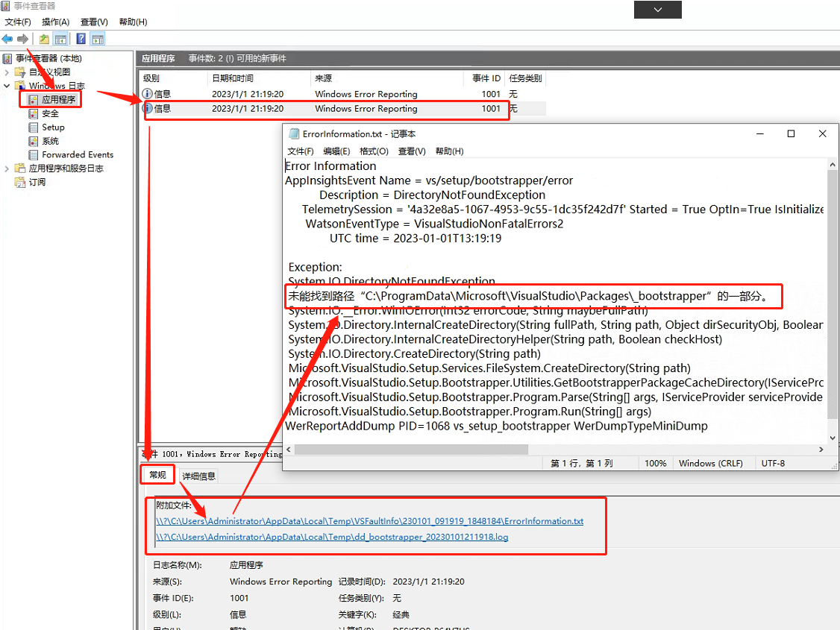
Task: Switch to the 详细信息 tab
Action: point(198,476)
